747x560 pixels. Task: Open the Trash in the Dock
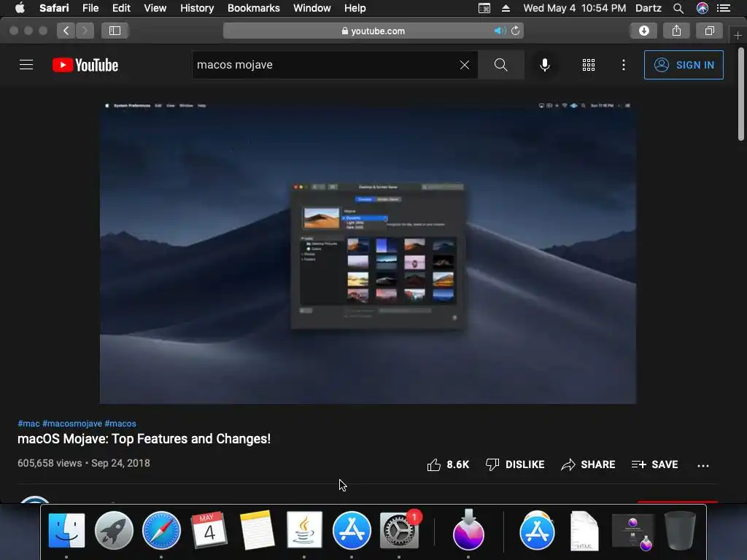click(x=680, y=531)
